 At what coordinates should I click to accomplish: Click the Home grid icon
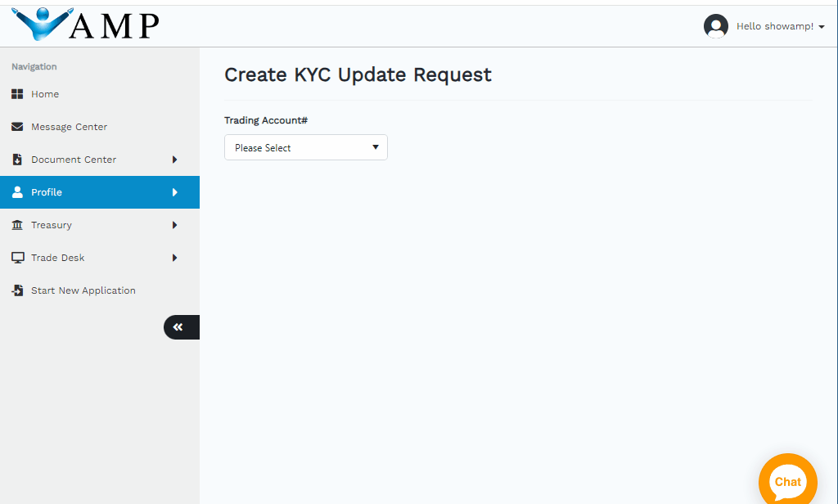tap(17, 94)
